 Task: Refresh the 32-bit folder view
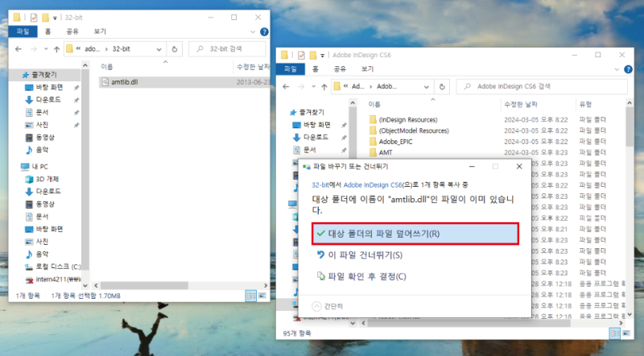coord(175,49)
